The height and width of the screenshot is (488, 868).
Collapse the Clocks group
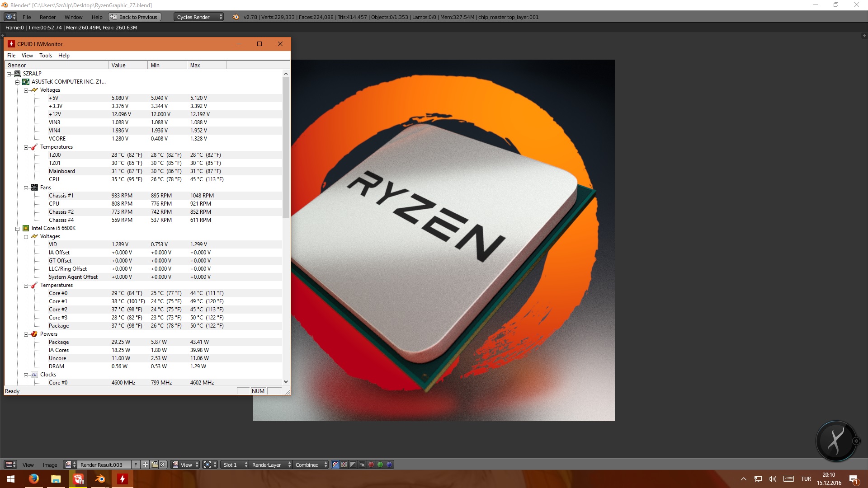[26, 375]
